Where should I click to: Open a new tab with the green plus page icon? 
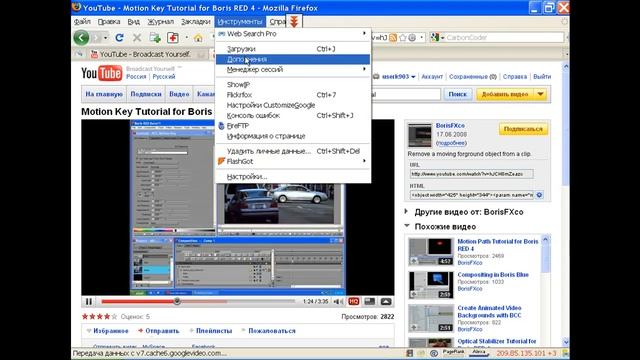click(155, 38)
